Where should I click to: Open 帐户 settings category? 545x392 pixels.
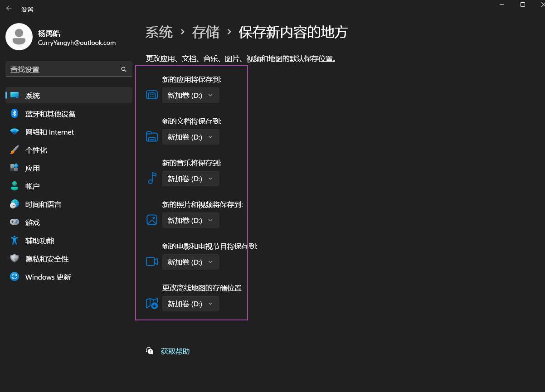69,186
